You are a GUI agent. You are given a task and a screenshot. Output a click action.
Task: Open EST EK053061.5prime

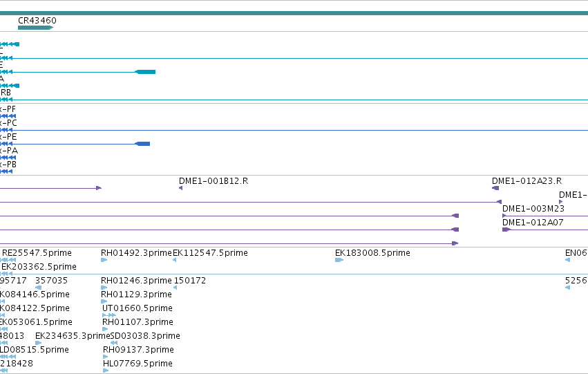36,322
